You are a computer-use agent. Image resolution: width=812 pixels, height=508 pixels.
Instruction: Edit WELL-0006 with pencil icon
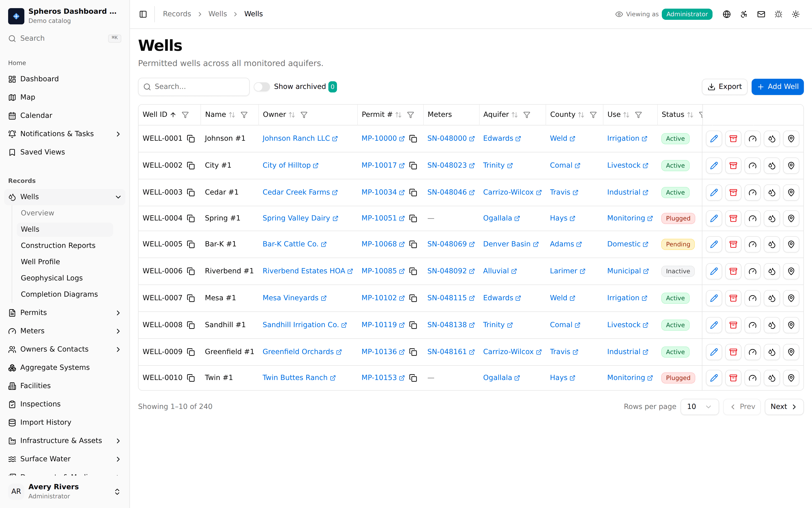pyautogui.click(x=714, y=271)
